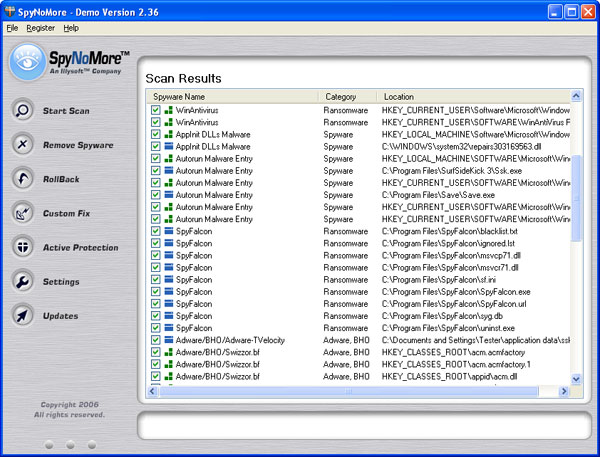Click registry icon for appid\acm.dll row
Viewport: 600px width, 457px height.
click(x=169, y=376)
